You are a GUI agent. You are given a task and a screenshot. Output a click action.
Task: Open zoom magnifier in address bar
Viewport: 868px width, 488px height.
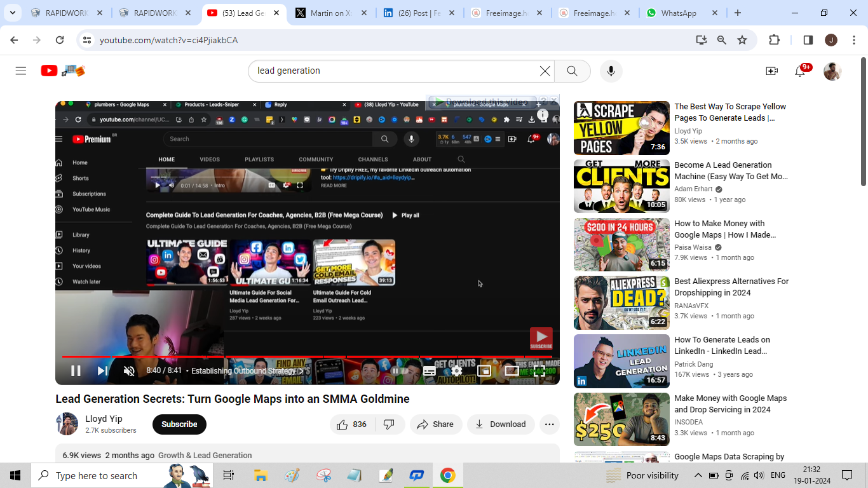722,40
